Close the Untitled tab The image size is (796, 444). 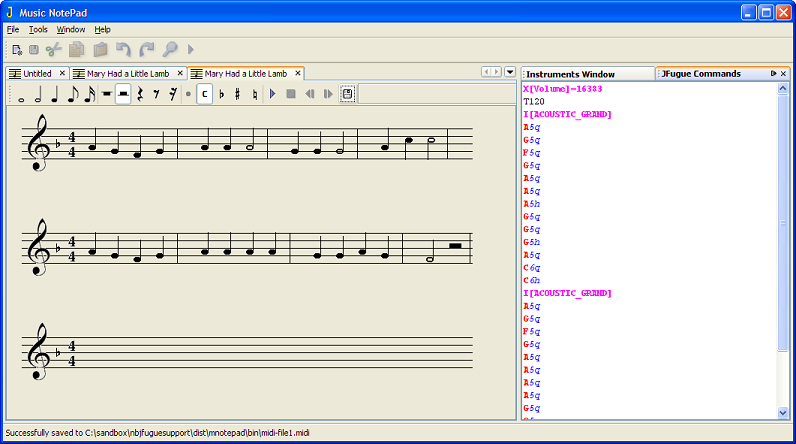[62, 74]
